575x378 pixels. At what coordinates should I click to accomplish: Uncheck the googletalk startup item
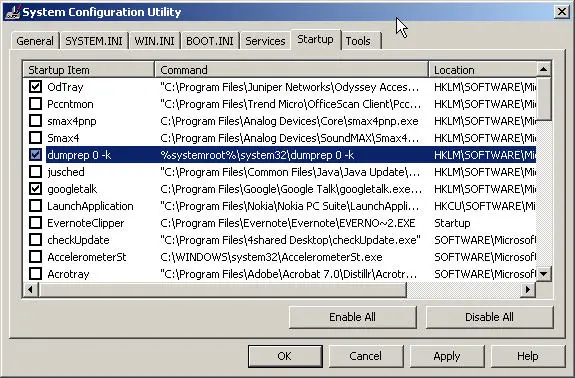(35, 189)
